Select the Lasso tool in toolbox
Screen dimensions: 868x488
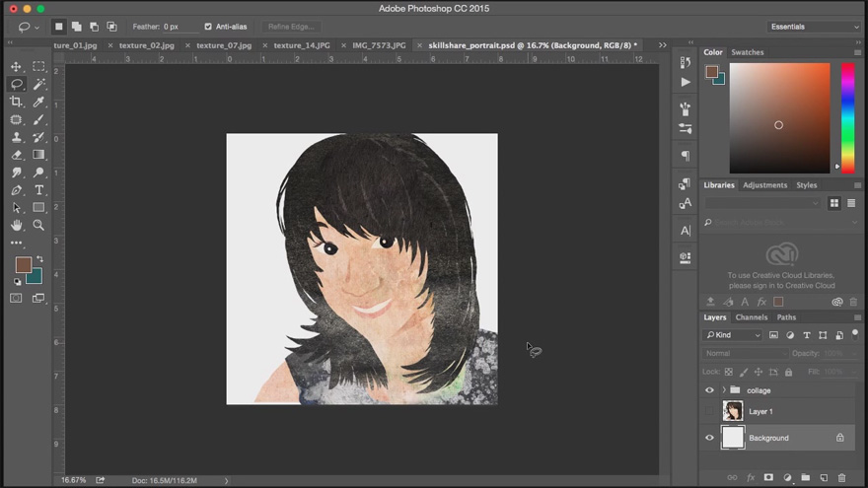point(16,84)
